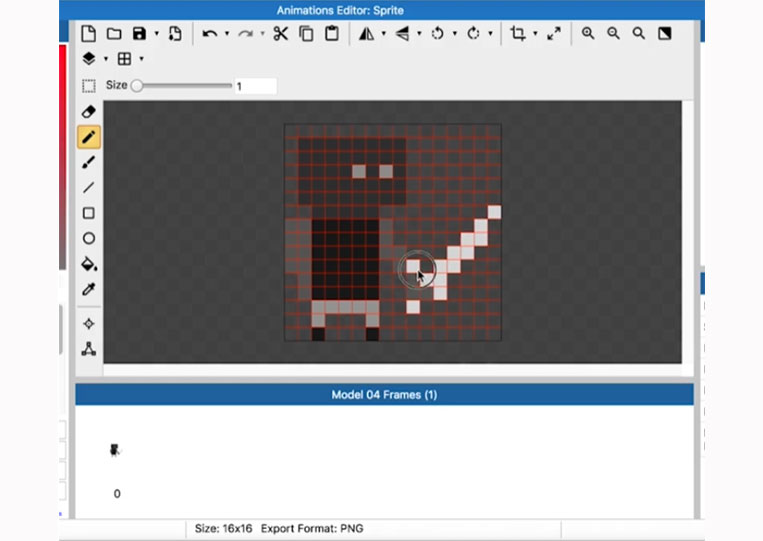
Task: Click the Size slider handle
Action: click(x=137, y=86)
